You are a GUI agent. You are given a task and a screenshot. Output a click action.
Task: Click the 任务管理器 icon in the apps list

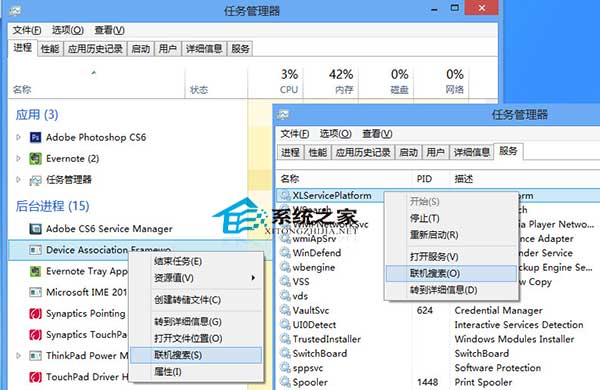[x=35, y=180]
